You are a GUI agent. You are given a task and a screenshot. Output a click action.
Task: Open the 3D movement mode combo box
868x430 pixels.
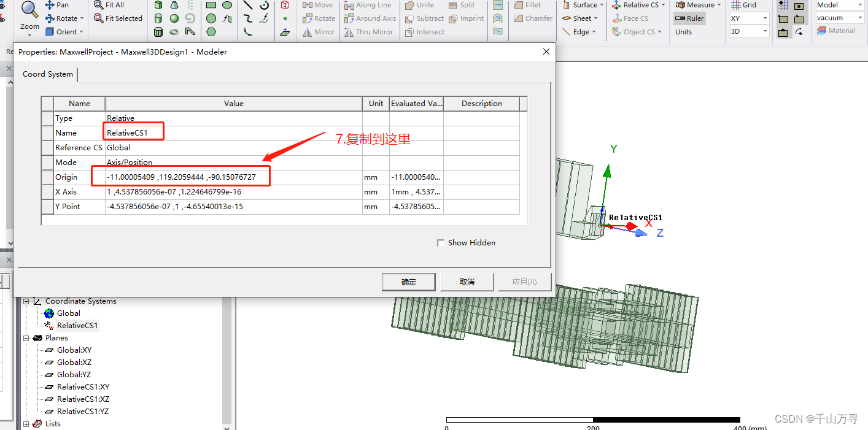749,31
